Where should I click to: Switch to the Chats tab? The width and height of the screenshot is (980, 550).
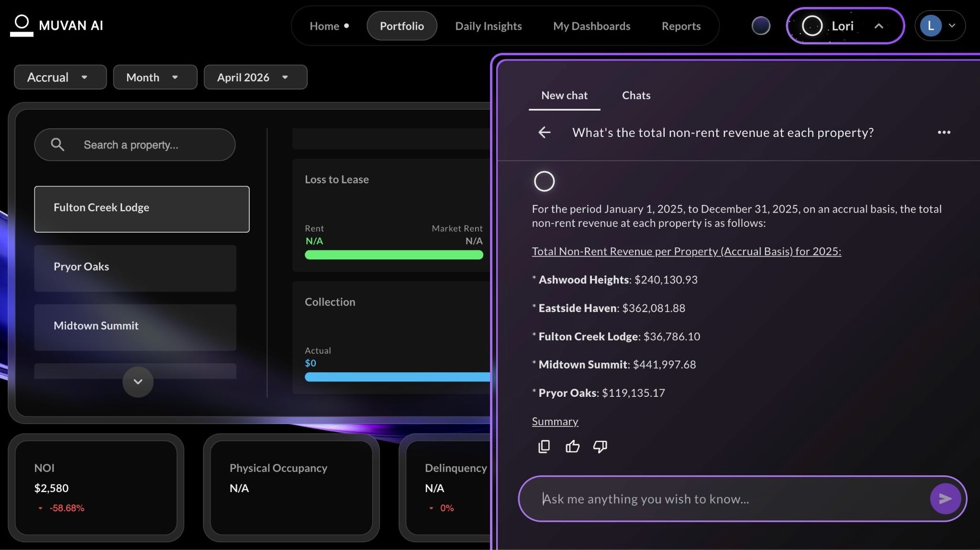click(636, 95)
